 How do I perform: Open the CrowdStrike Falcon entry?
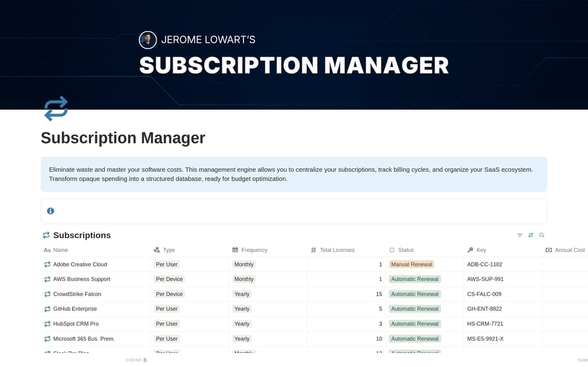click(x=77, y=295)
